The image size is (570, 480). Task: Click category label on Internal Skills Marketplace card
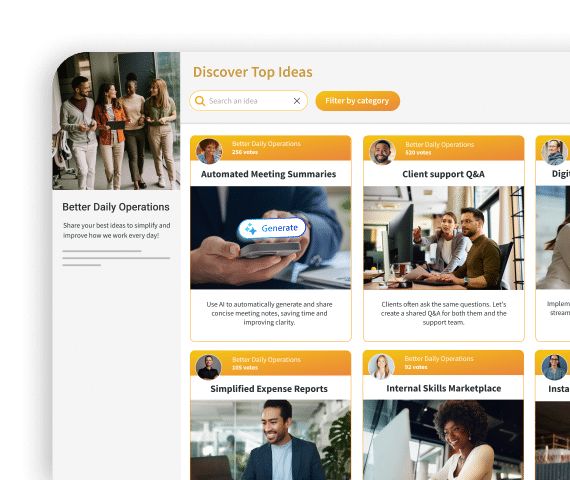[439, 359]
